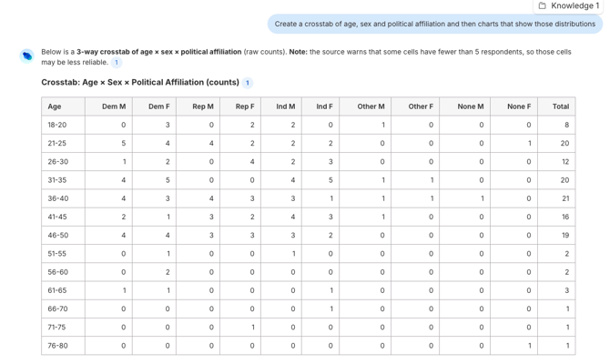Click the Ind M column header
This screenshot has height=364, width=610.
click(285, 106)
